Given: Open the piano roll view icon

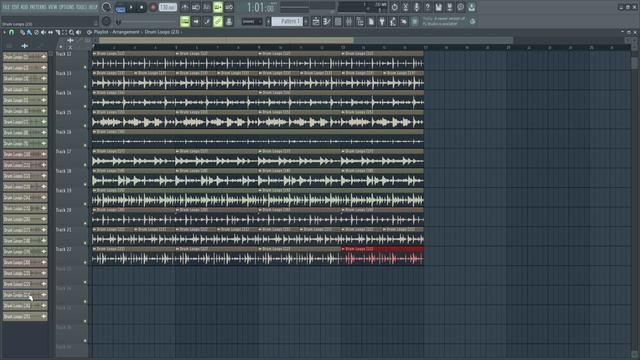Looking at the screenshot, I should pyautogui.click(x=327, y=21).
